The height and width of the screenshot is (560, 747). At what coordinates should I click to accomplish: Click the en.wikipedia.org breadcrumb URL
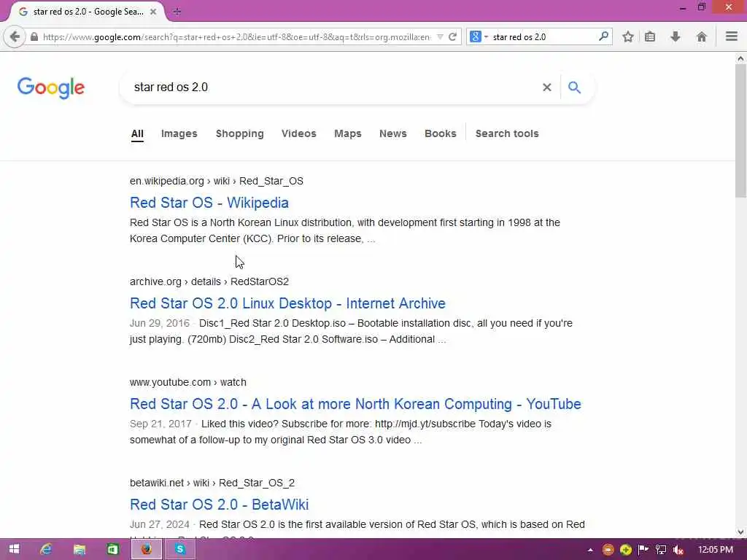coord(216,181)
